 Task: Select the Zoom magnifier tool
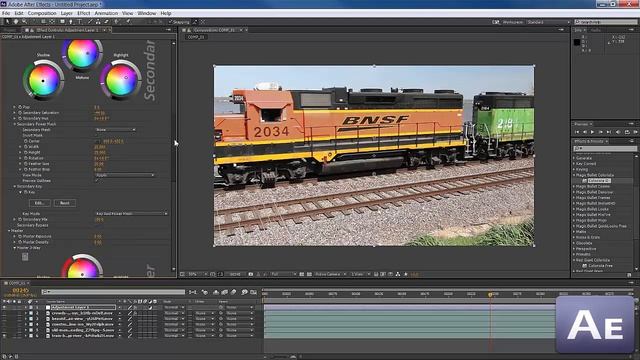point(24,22)
